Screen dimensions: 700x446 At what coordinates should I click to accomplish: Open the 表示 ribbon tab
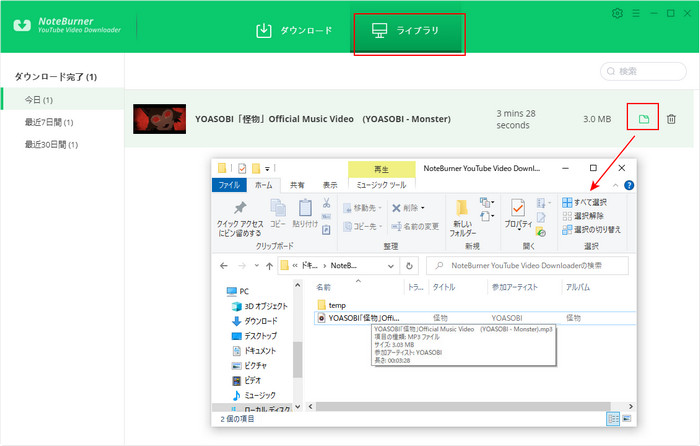330,185
